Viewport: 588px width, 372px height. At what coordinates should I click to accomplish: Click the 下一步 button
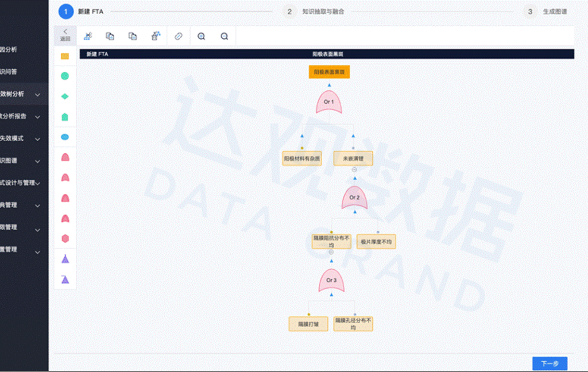click(550, 363)
